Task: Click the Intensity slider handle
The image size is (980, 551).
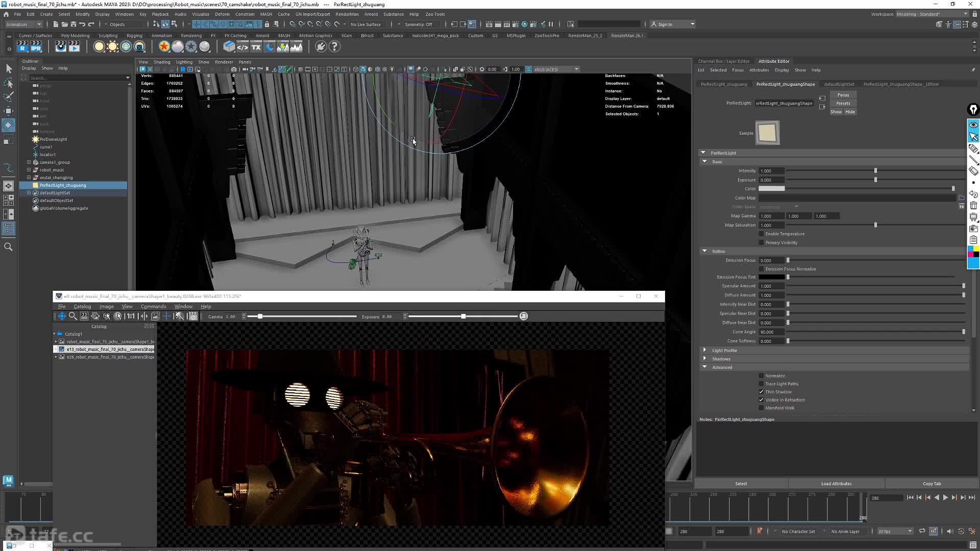Action: pos(876,171)
